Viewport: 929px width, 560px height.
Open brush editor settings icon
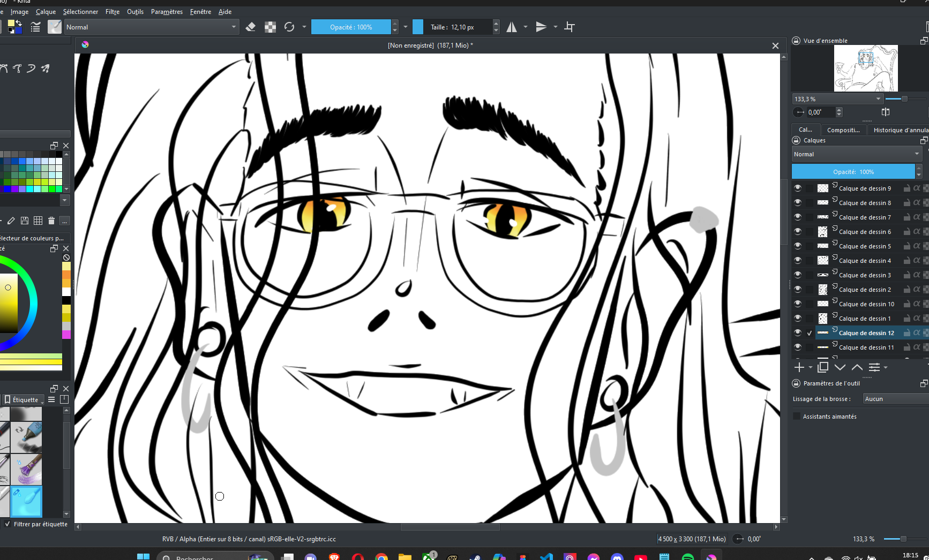[35, 27]
